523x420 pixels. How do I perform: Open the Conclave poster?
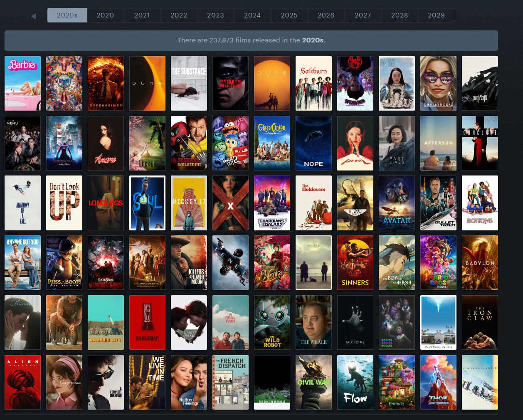[480, 143]
